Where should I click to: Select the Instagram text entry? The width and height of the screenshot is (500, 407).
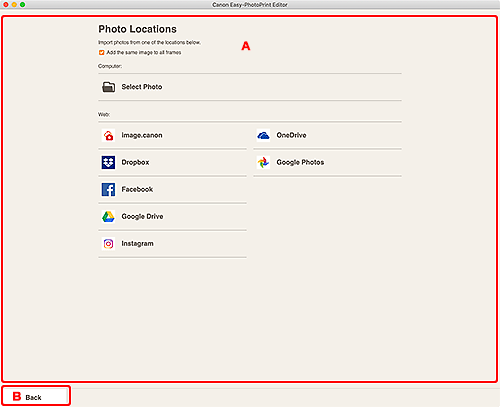click(137, 244)
